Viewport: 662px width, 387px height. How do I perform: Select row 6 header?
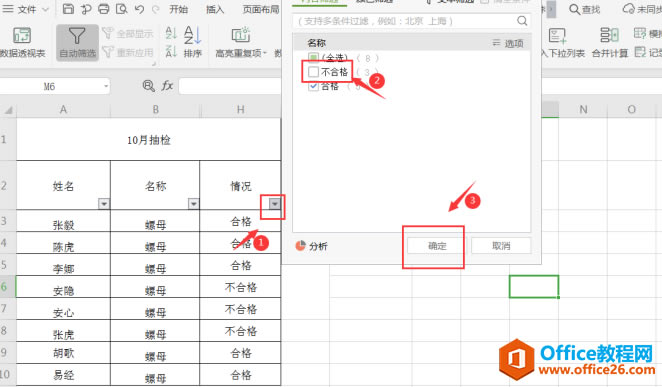tap(8, 287)
